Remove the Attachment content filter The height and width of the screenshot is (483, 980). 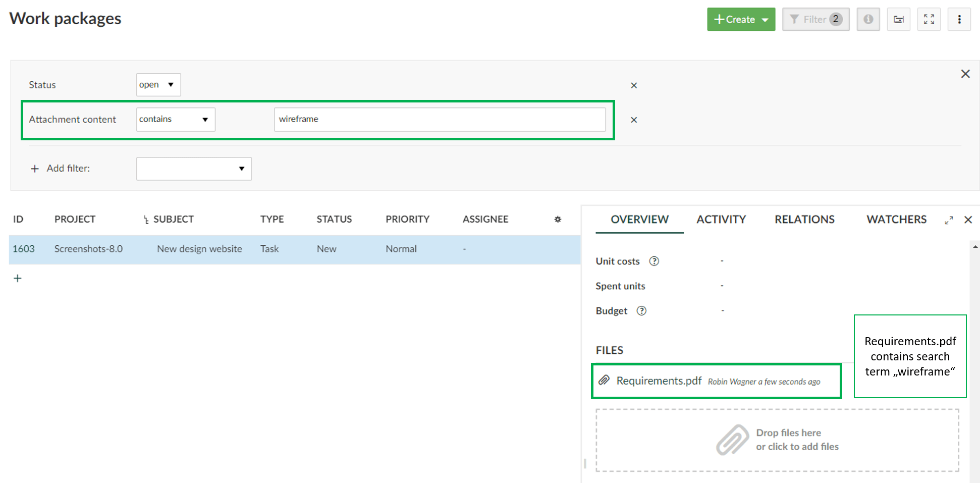pos(634,120)
